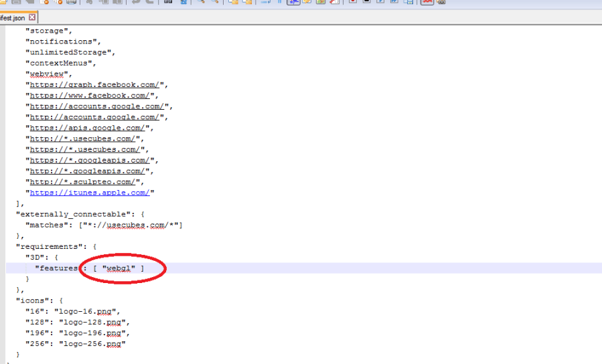Toggle the word wrap toolbar button
Viewport: 602px width, 364px height.
tap(265, 3)
